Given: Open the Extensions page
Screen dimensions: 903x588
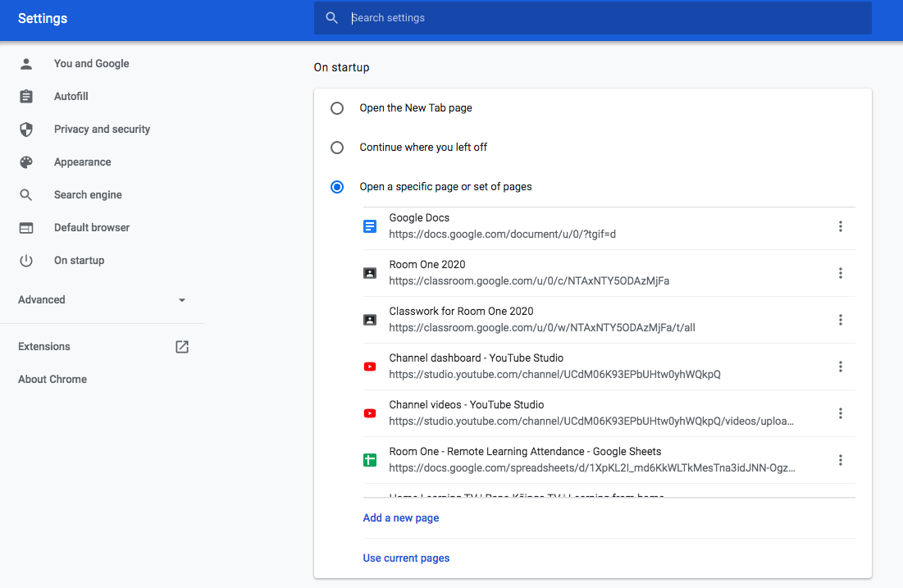Looking at the screenshot, I should pos(43,346).
